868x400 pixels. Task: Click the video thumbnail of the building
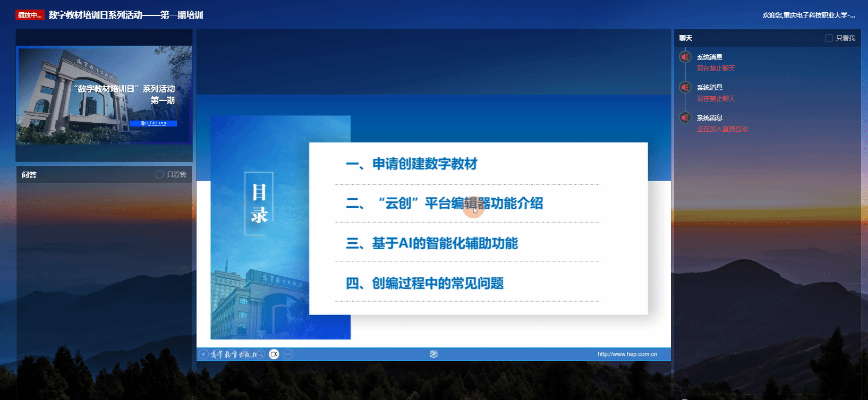(x=104, y=95)
